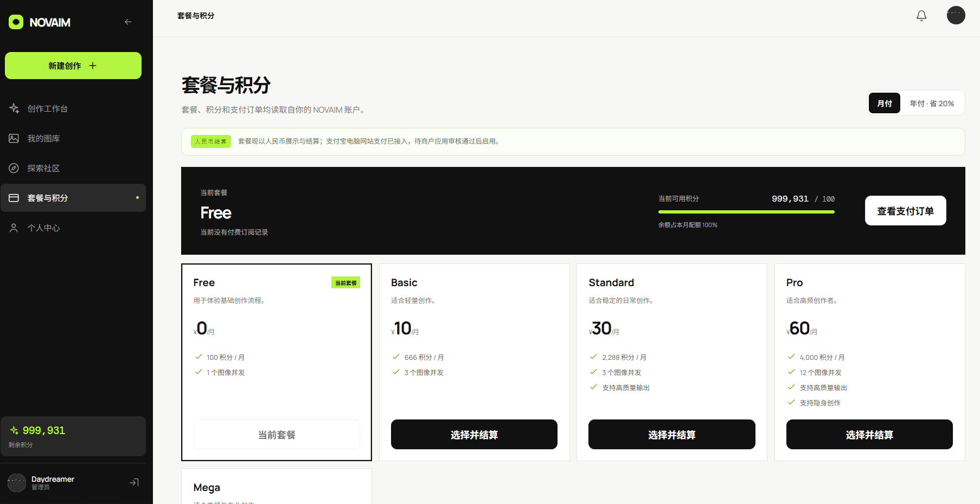Open notifications with the bell icon
The width and height of the screenshot is (980, 504).
coord(921,16)
